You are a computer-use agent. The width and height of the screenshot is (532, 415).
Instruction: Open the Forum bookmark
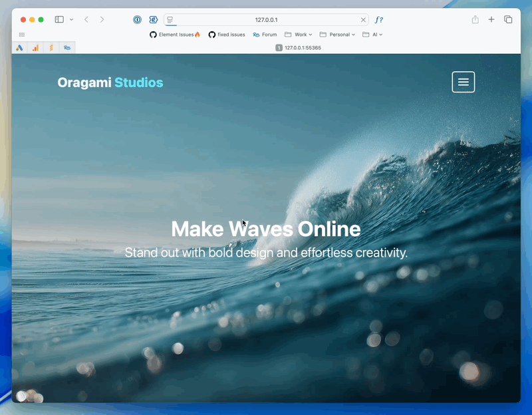[x=265, y=35]
